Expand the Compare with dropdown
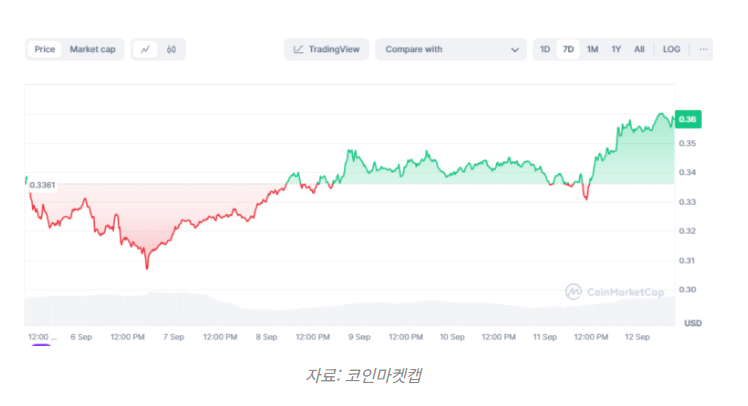The image size is (748, 406). pyautogui.click(x=450, y=49)
